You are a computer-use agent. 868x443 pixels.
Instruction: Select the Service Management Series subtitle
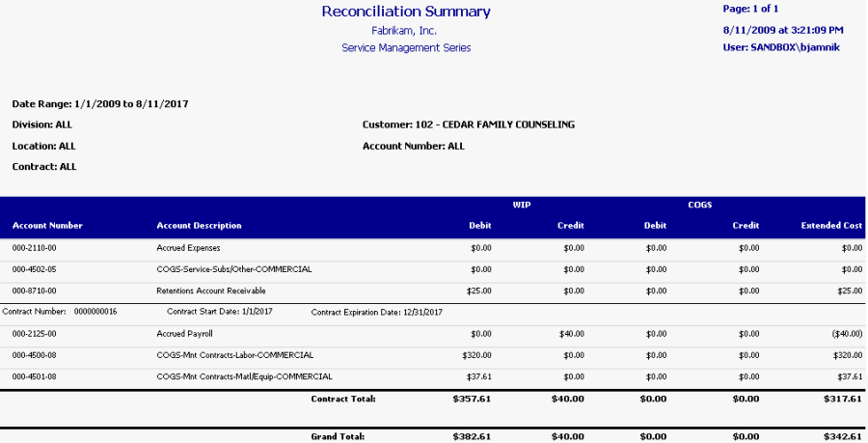406,47
